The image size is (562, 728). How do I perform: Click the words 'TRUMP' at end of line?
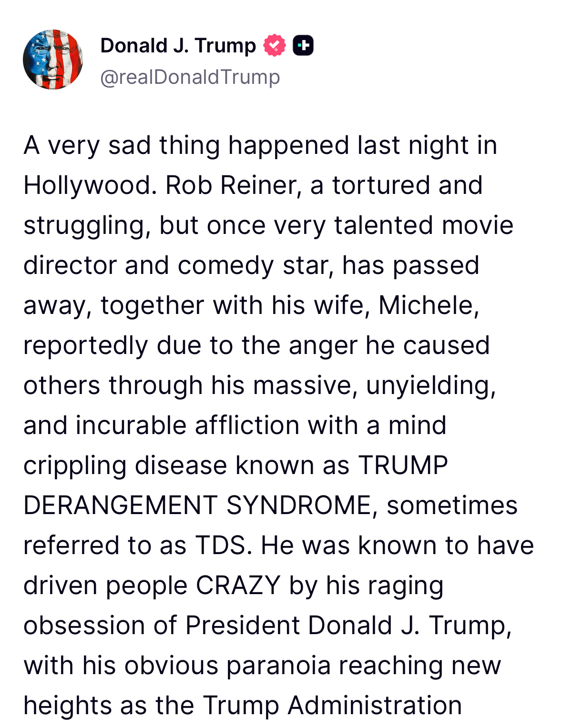(403, 465)
